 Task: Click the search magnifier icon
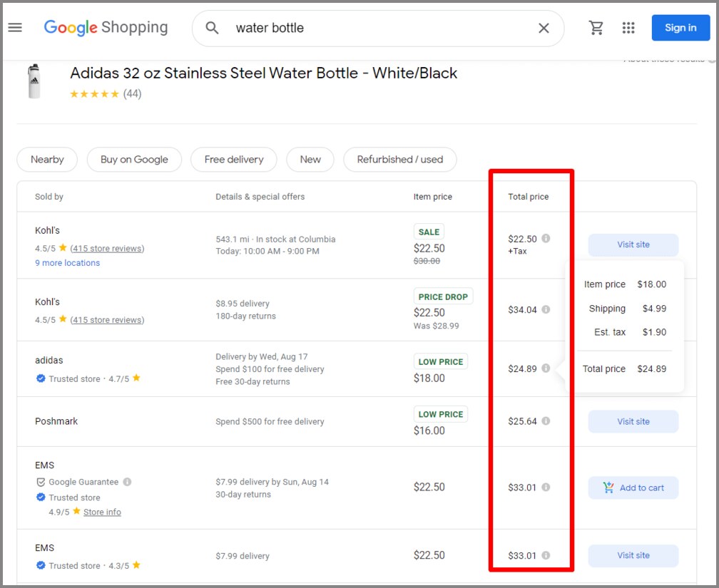click(212, 28)
